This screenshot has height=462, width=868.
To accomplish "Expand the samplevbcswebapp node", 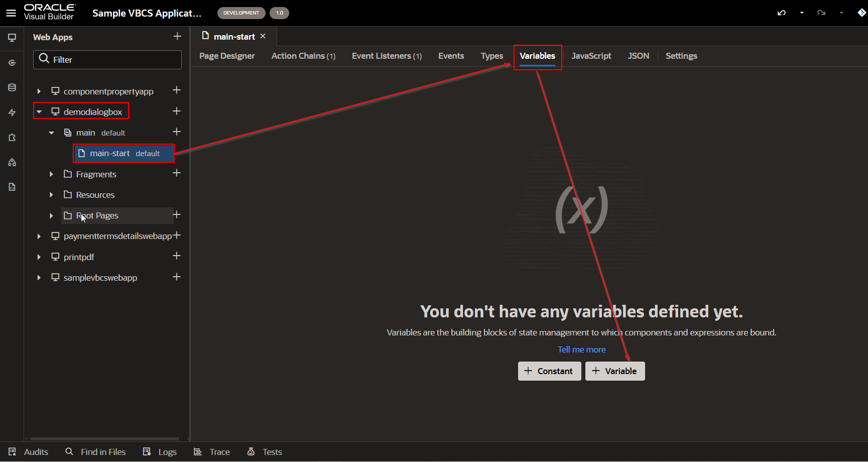I will click(39, 278).
